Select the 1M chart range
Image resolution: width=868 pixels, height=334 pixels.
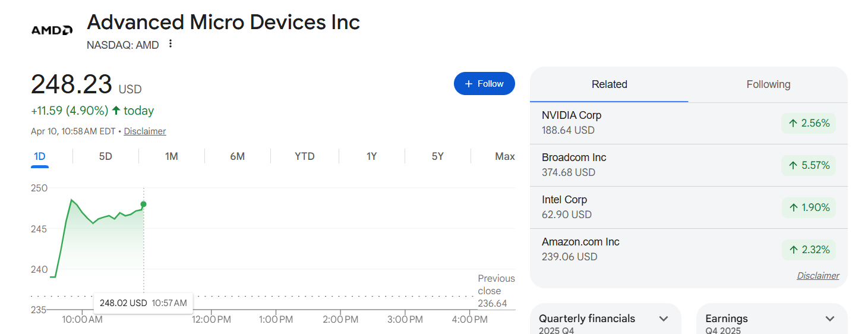click(171, 156)
